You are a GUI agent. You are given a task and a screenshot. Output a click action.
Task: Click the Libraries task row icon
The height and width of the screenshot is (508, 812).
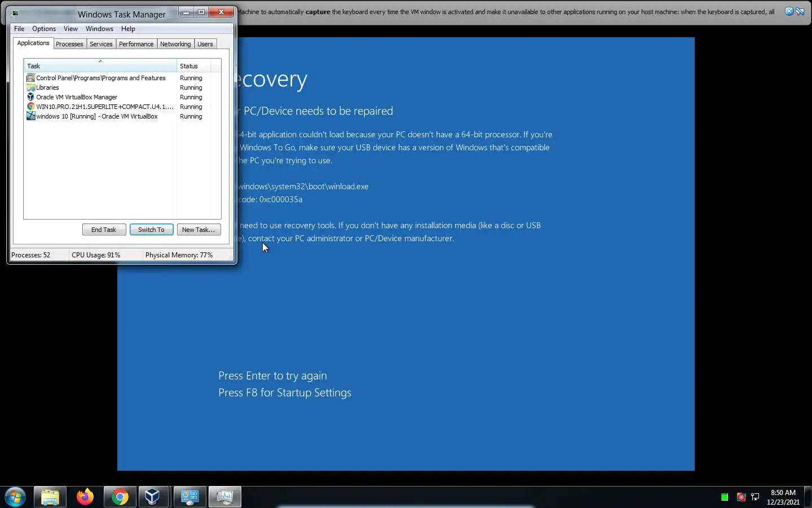point(31,87)
